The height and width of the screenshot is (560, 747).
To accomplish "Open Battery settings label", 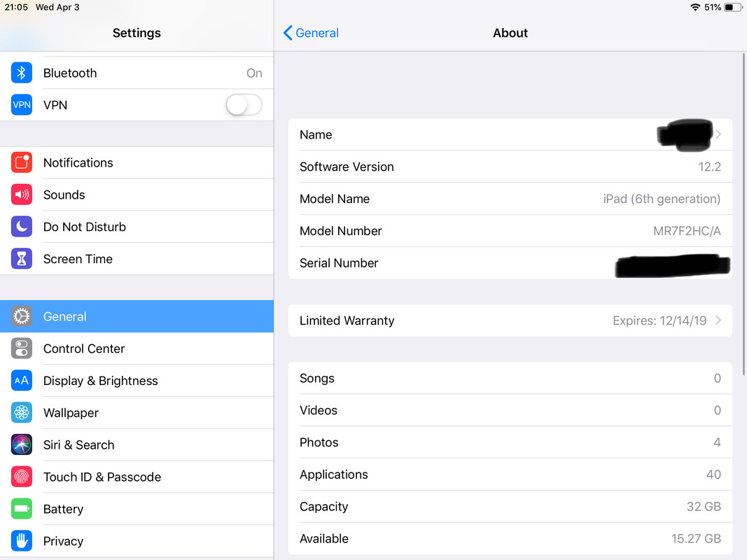I will click(64, 509).
